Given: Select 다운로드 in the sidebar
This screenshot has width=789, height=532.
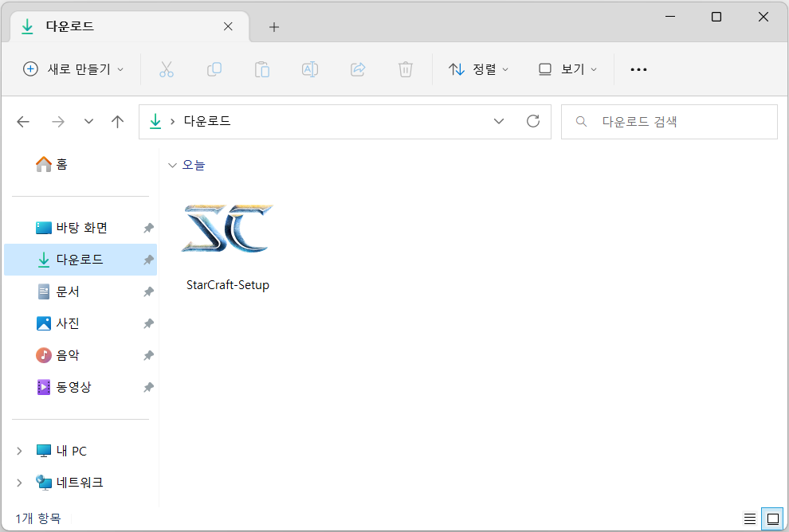Looking at the screenshot, I should (80, 260).
